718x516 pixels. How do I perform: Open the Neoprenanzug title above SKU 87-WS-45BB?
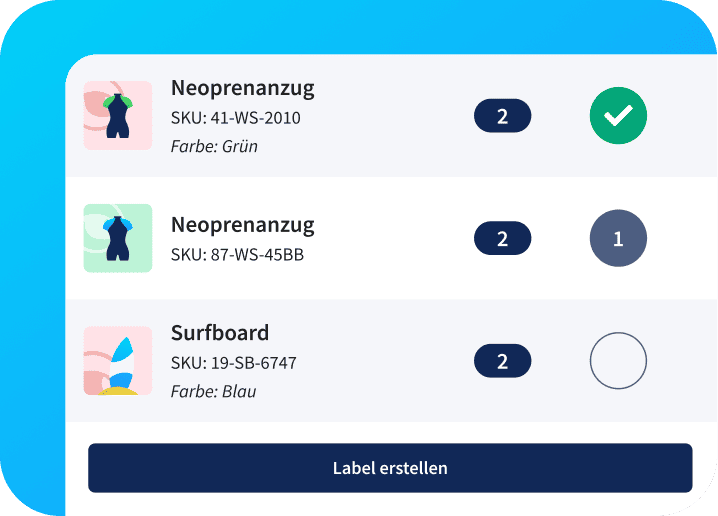242,224
